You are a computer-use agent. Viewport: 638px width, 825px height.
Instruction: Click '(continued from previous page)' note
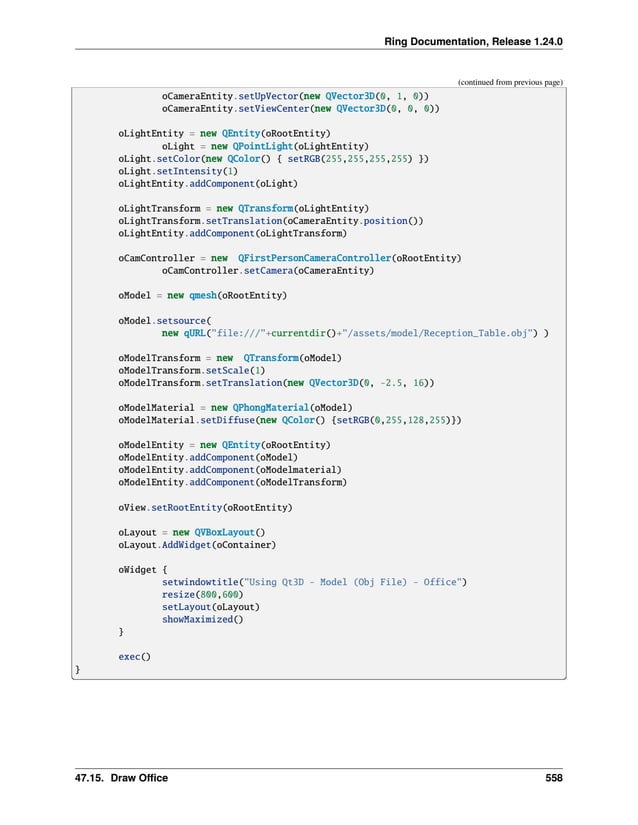point(510,82)
